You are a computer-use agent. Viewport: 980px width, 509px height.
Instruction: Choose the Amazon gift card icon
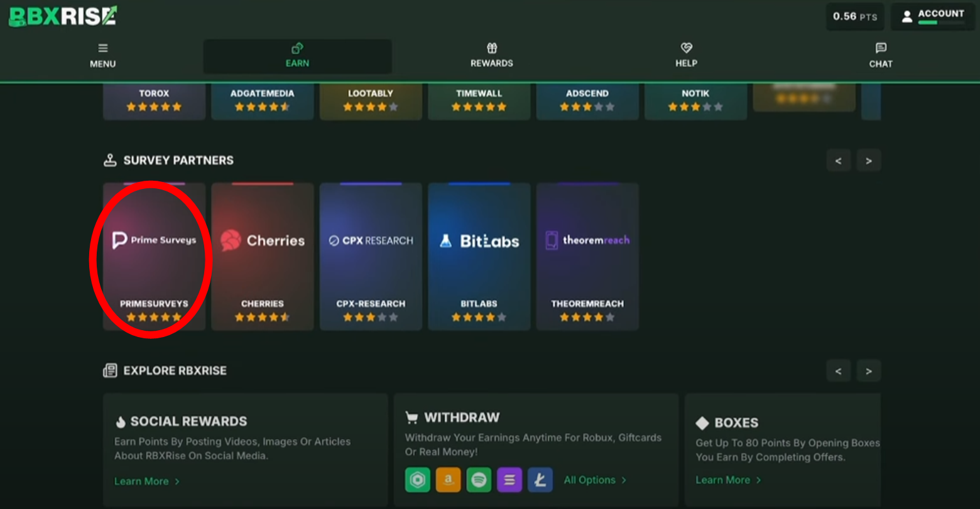449,480
